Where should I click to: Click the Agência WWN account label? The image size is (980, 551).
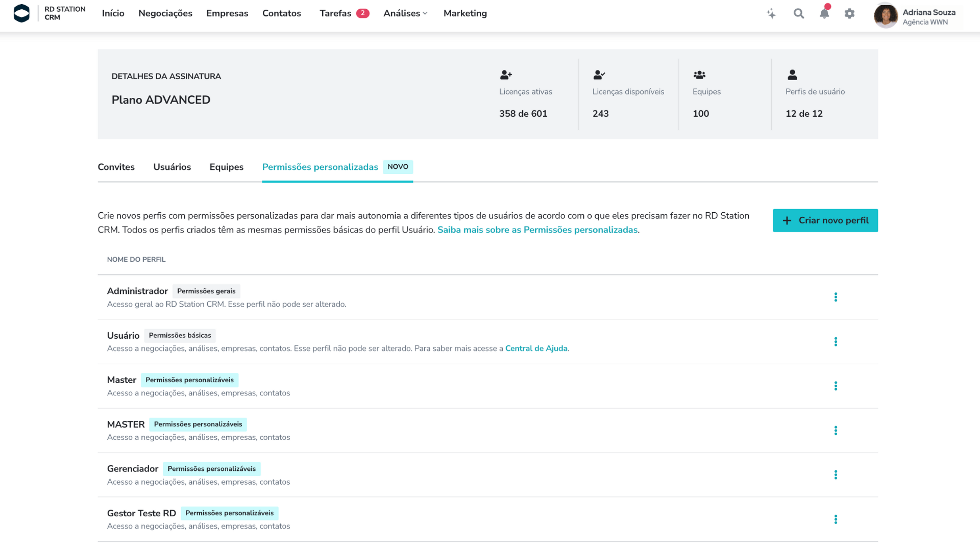(x=925, y=22)
